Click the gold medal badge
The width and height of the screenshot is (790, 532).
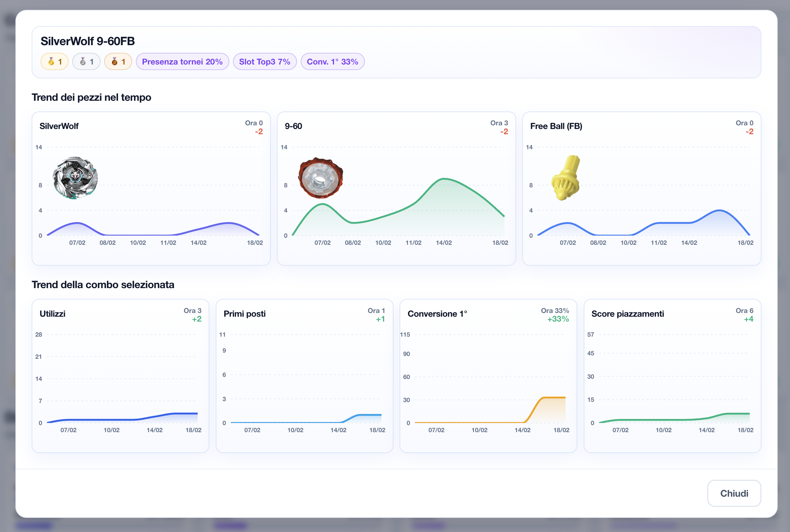click(x=54, y=61)
